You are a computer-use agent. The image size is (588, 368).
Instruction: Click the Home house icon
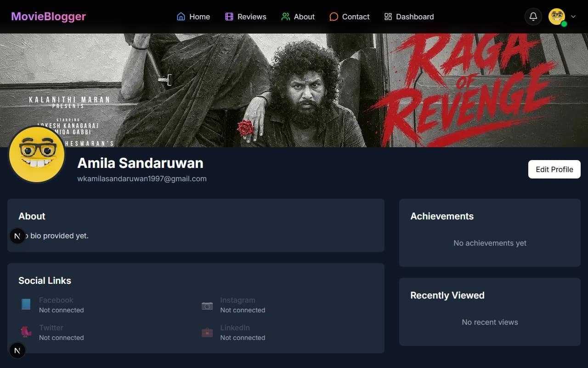point(181,17)
